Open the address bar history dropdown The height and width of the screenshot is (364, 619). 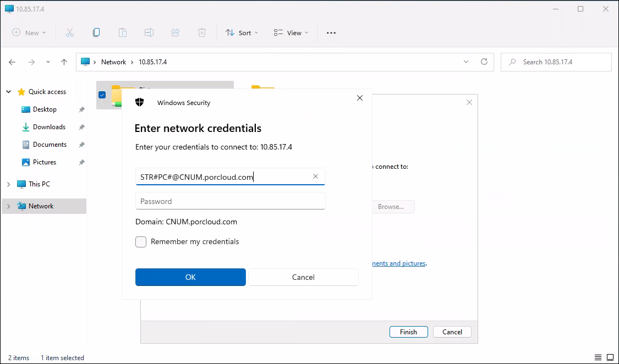tap(466, 62)
